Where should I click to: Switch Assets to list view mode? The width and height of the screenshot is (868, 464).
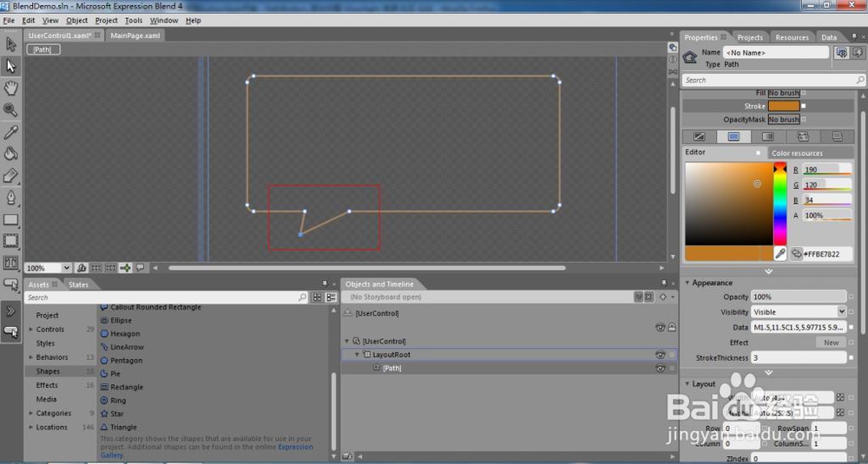331,297
